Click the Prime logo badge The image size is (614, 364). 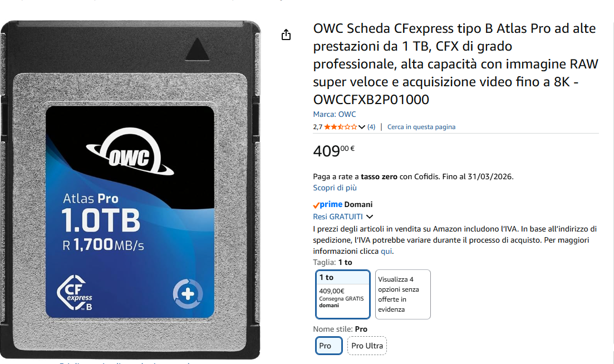click(x=328, y=204)
